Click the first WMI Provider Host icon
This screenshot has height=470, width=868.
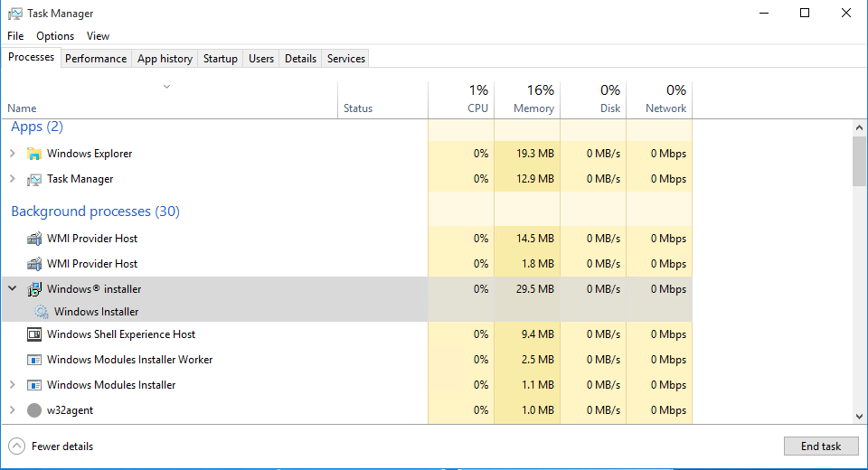pyautogui.click(x=34, y=239)
